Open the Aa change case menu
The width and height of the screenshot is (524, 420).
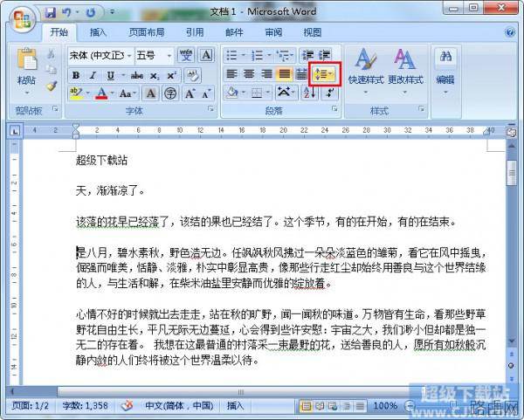pos(128,93)
